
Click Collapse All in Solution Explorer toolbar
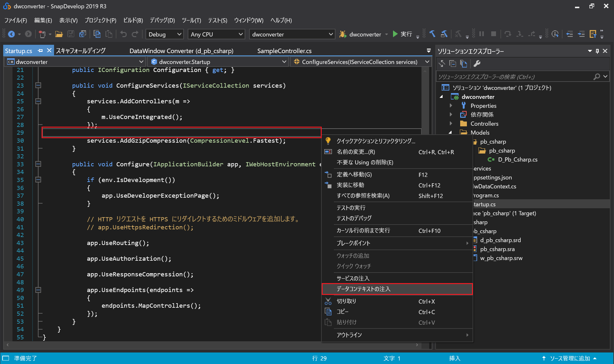tap(453, 64)
